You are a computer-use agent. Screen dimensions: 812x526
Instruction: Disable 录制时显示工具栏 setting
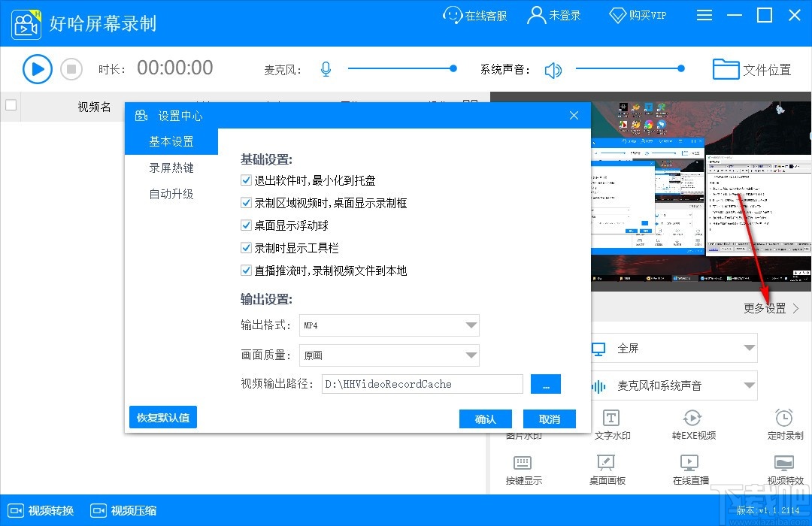[x=245, y=247]
